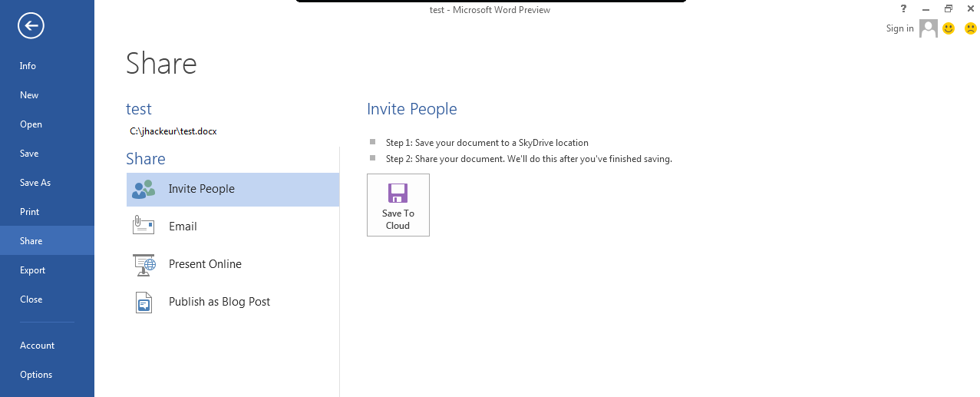Image resolution: width=980 pixels, height=397 pixels.
Task: Open the Info page
Action: [x=47, y=66]
